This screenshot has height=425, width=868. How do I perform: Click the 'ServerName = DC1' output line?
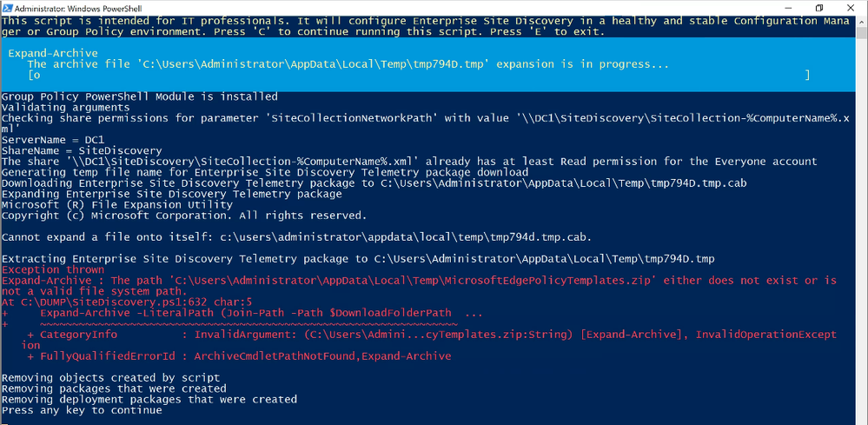click(x=53, y=140)
